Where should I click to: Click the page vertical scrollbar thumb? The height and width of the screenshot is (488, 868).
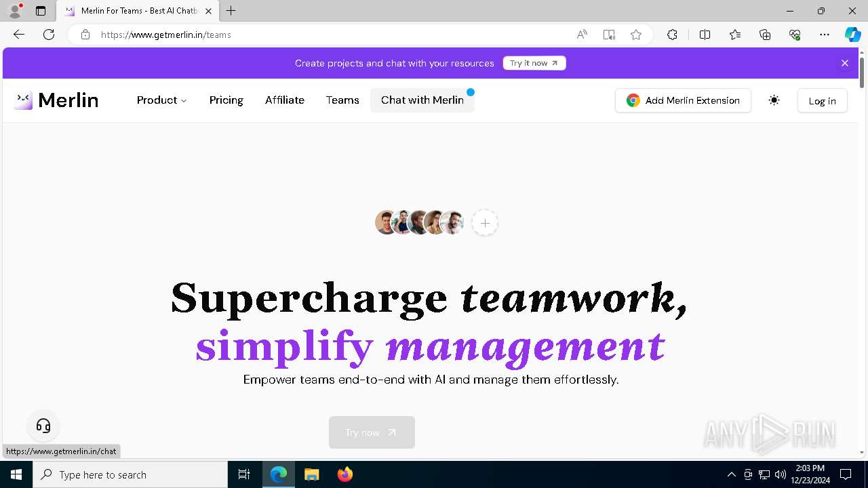862,72
